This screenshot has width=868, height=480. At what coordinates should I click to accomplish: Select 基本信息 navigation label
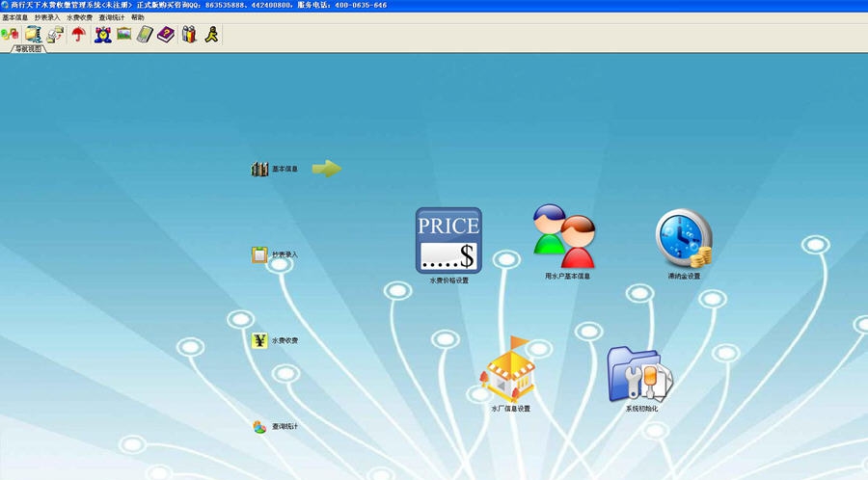coord(285,170)
